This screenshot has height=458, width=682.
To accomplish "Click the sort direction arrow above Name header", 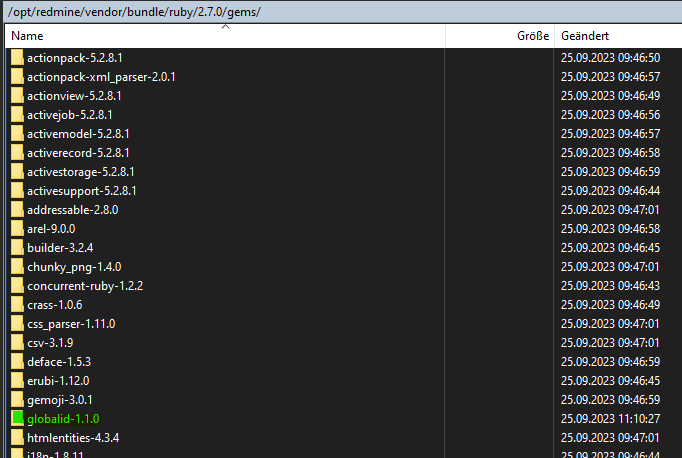I will click(225, 27).
